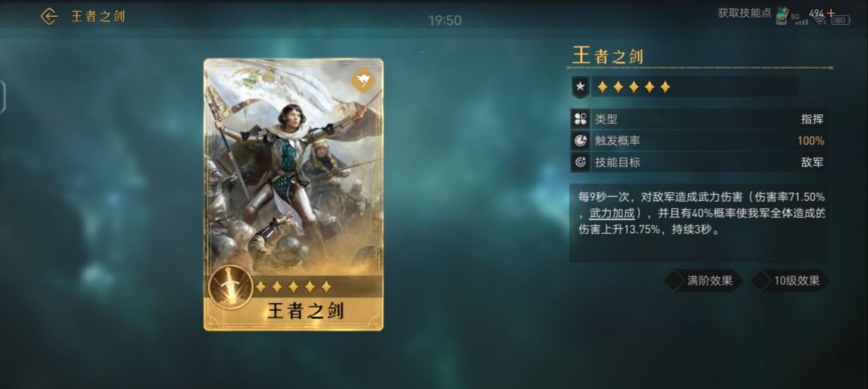This screenshot has height=389, width=868.
Task: Toggle 10级效果 preview
Action: coord(789,280)
